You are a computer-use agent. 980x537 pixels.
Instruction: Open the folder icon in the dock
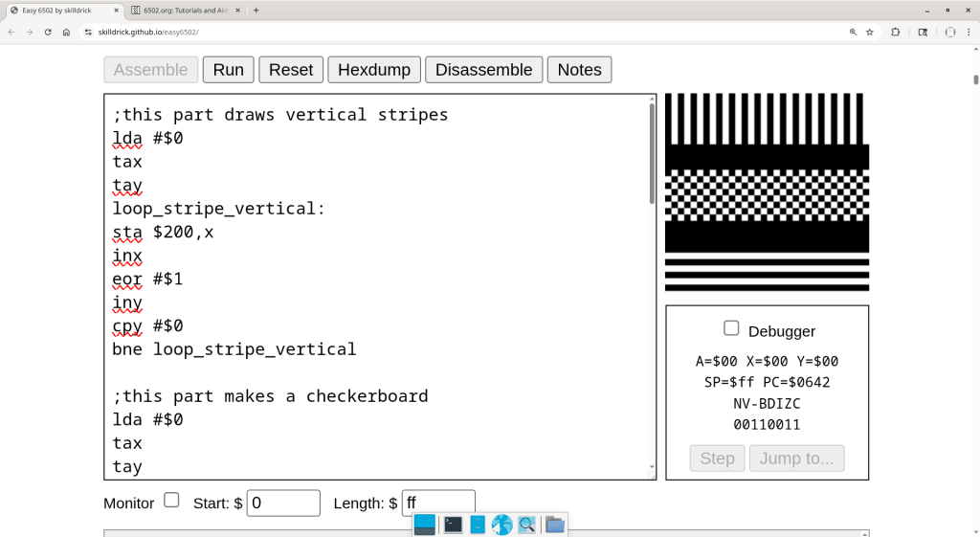(x=555, y=525)
